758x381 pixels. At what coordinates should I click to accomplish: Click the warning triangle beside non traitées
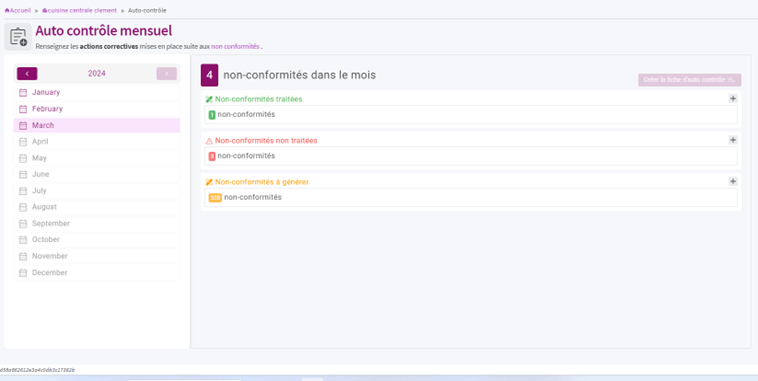(x=209, y=141)
